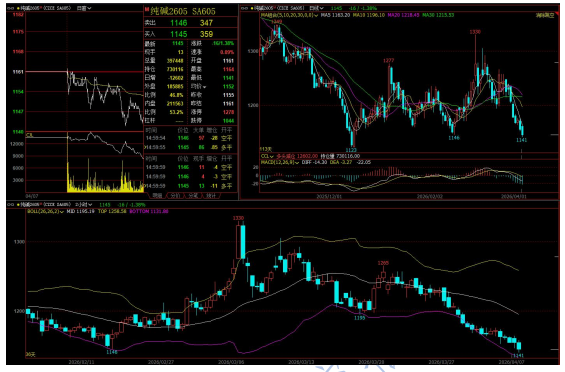The image size is (565, 372).
Task: Click the yellow label at daily chart top right
Action: pos(545,16)
